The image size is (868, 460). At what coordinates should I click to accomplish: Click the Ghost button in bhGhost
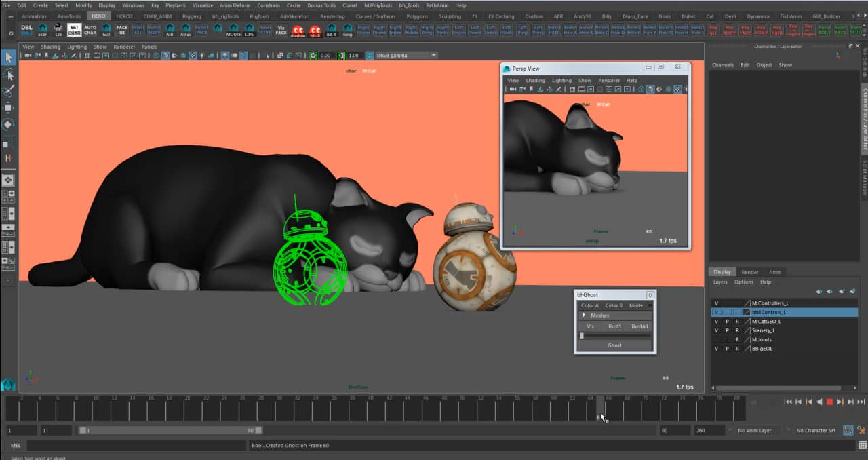pos(614,345)
